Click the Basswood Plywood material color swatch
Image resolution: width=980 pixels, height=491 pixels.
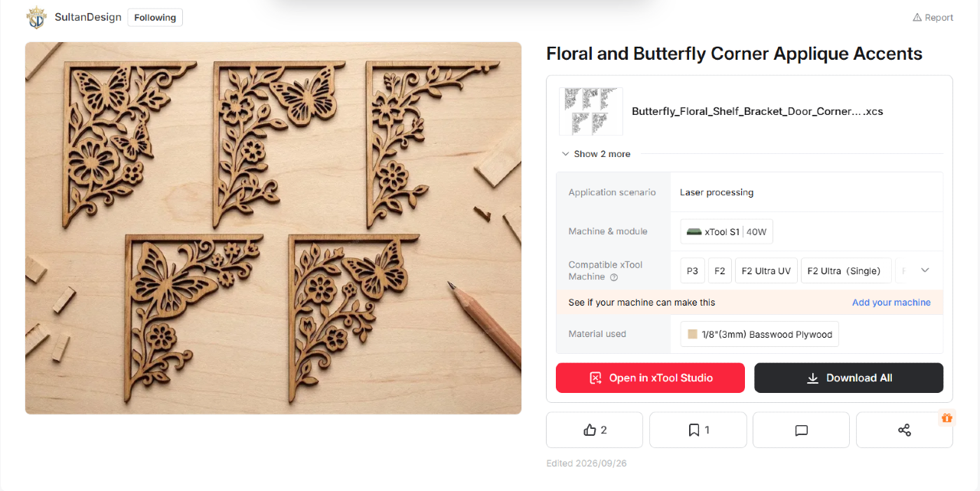[x=692, y=334]
